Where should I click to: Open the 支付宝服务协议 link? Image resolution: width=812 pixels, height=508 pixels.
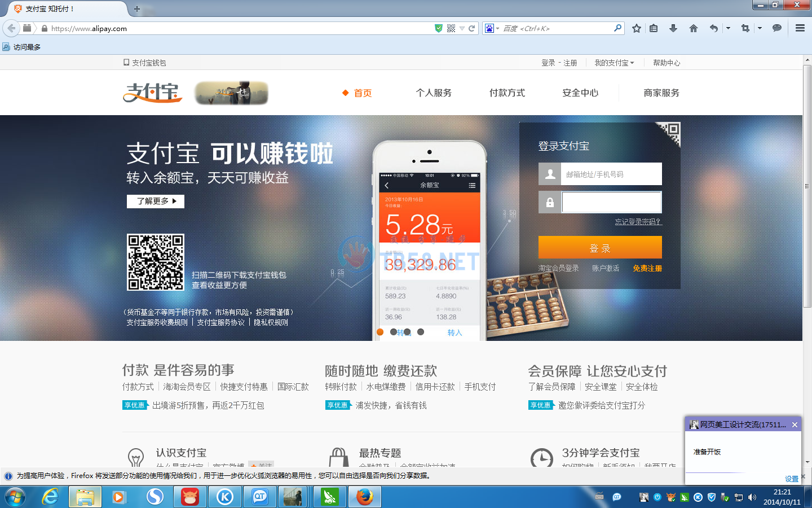(x=220, y=322)
